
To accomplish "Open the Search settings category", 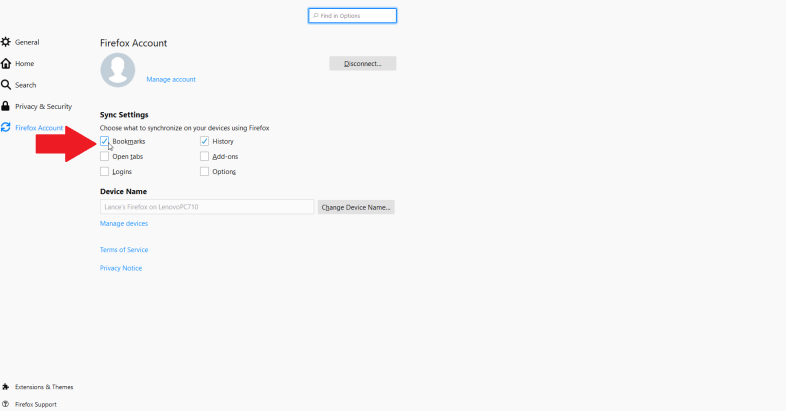I will point(26,85).
